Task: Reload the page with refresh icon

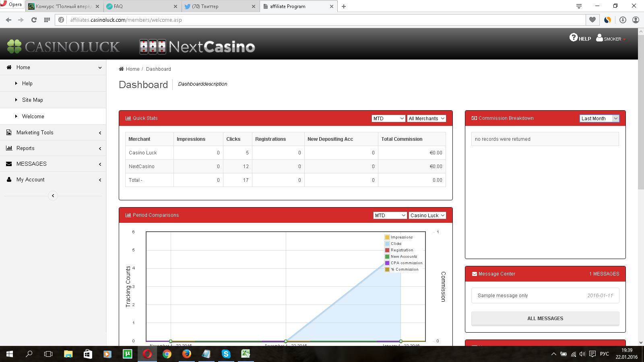Action: tap(34, 20)
